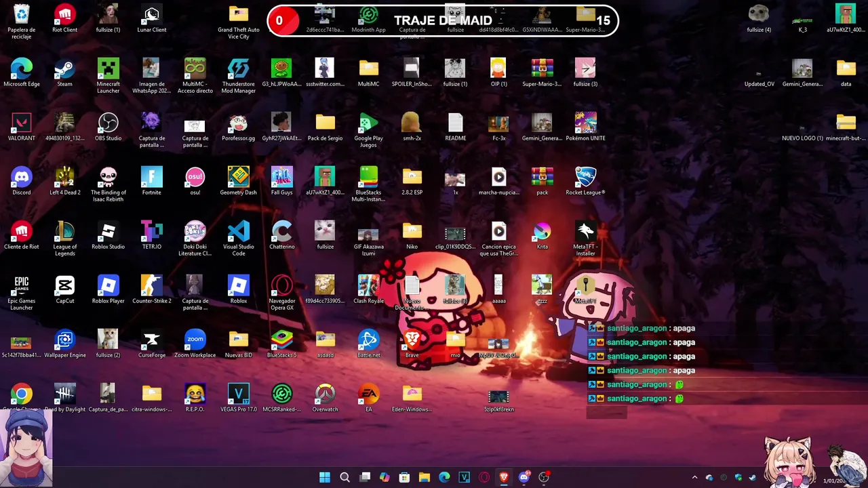Open Microsoft Store from the taskbar
This screenshot has width=868, height=488.
pos(404,477)
